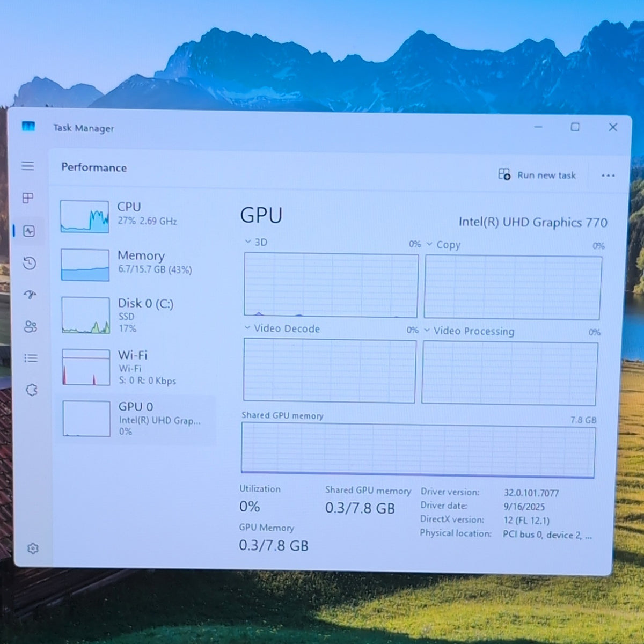Screen dimensions: 644x644
Task: Click the Performance heading
Action: pos(94,167)
